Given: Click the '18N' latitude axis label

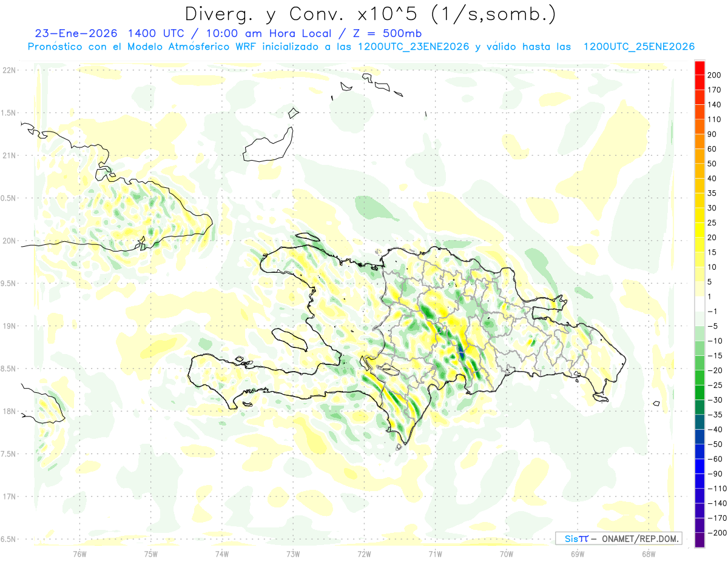Looking at the screenshot, I should point(8,412).
